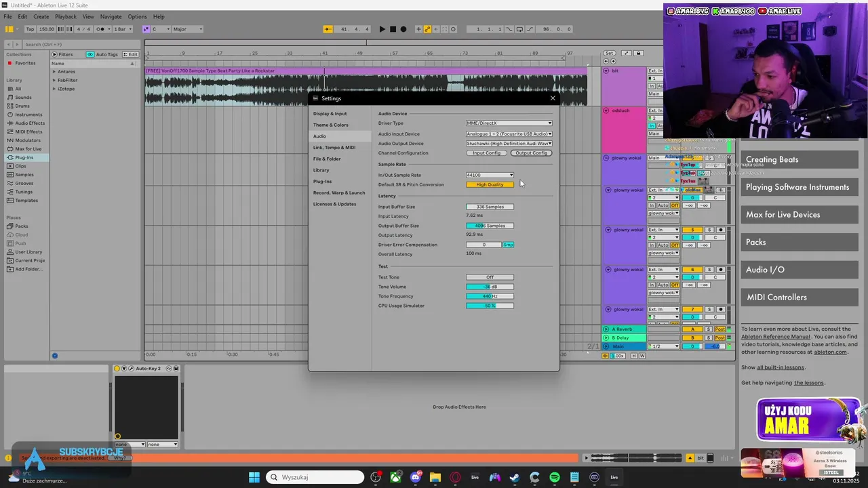This screenshot has width=868, height=488.
Task: Select Audio Effects in browser library
Action: 29,123
